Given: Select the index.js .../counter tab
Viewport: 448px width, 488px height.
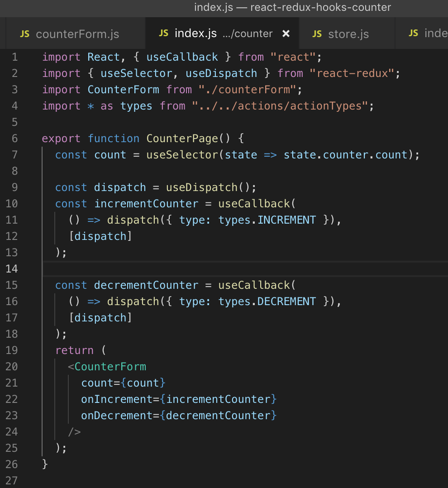Looking at the screenshot, I should [223, 33].
